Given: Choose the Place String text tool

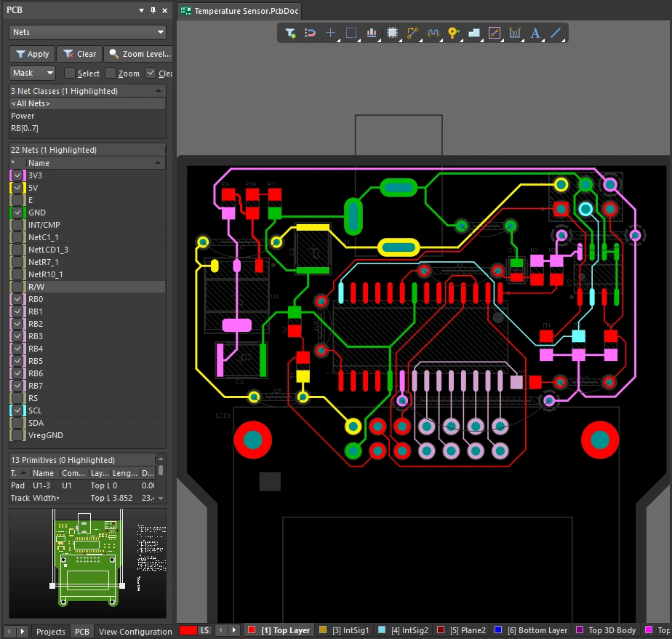Looking at the screenshot, I should 535,33.
